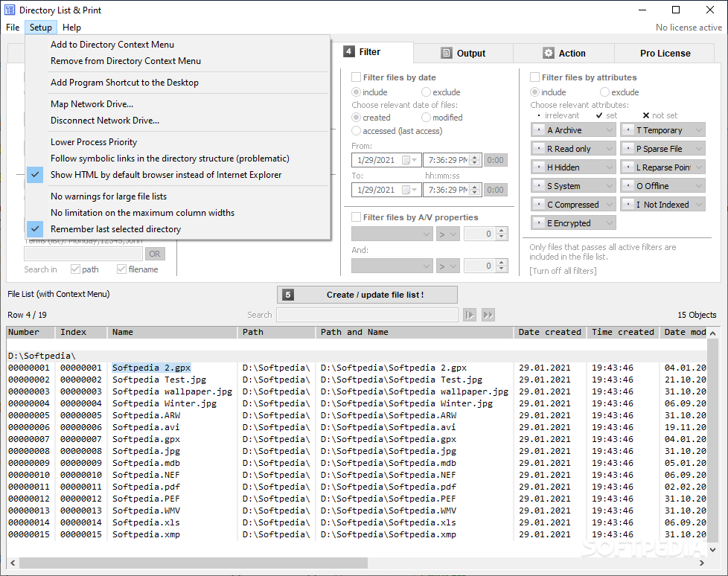
Task: Click the Output tab document icon
Action: 446,53
